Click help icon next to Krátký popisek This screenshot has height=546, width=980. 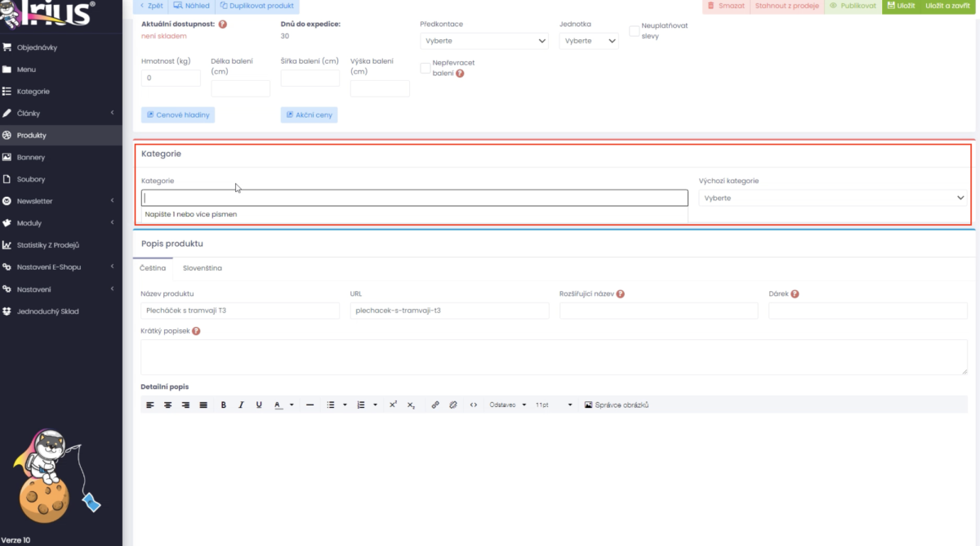[x=196, y=331]
